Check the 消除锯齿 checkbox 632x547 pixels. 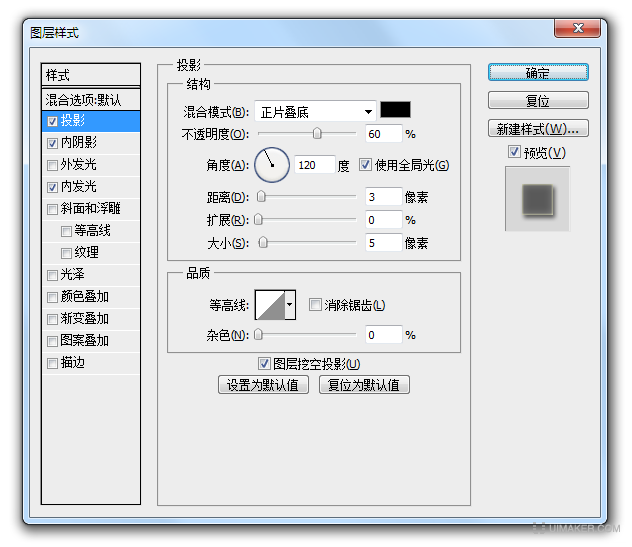coord(315,304)
